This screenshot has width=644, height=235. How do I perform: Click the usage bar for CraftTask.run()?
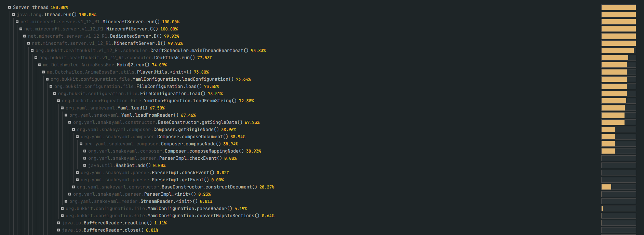(618, 57)
